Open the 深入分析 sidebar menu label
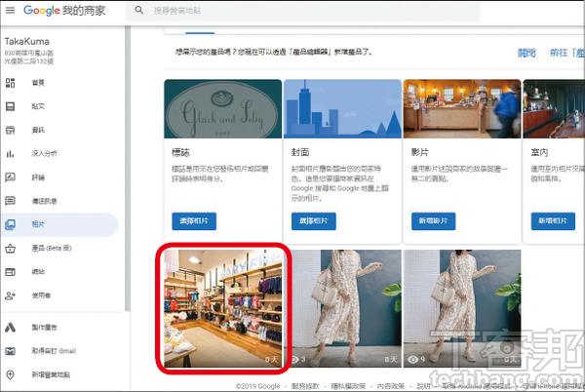Screen dimensions: 585x392 tap(45, 154)
